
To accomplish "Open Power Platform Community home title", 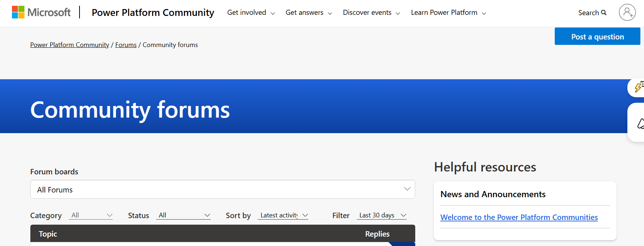I will 153,13.
